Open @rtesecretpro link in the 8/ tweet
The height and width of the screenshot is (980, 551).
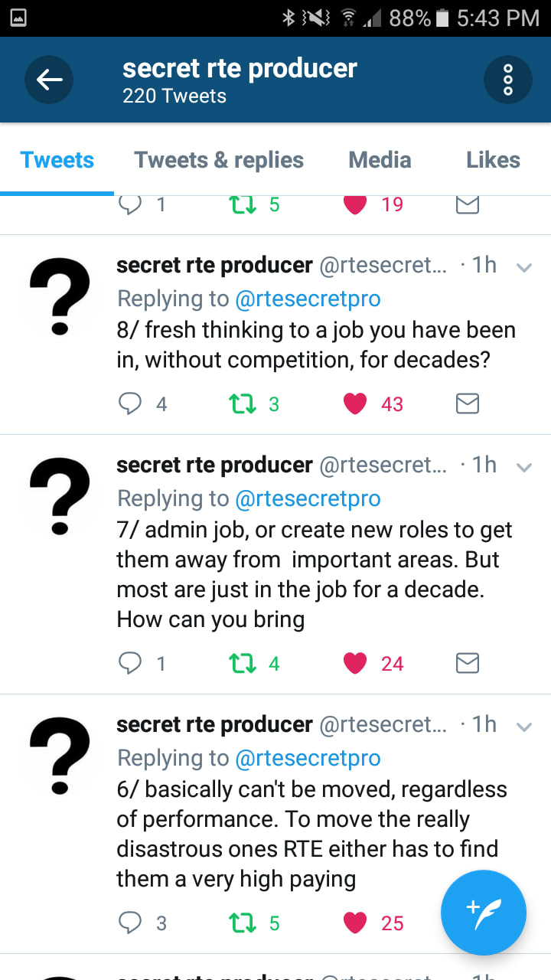308,299
